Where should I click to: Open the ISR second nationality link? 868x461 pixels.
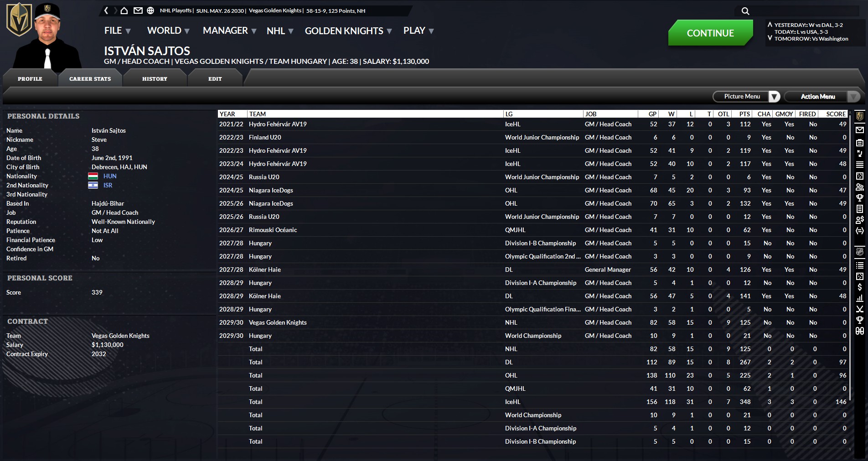coord(108,185)
